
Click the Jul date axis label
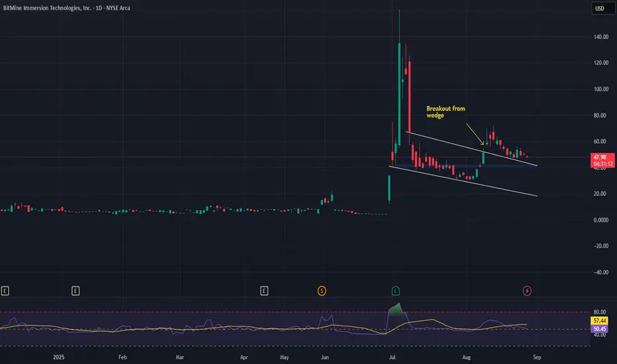tap(392, 357)
